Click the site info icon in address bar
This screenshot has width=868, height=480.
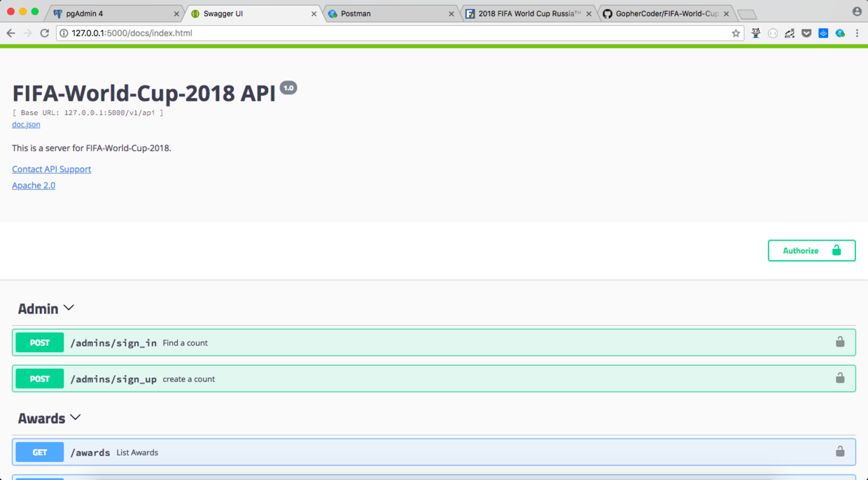pyautogui.click(x=63, y=32)
